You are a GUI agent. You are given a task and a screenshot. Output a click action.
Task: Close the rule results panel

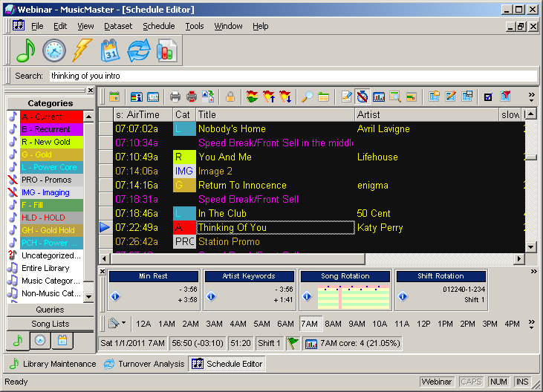pos(103,272)
